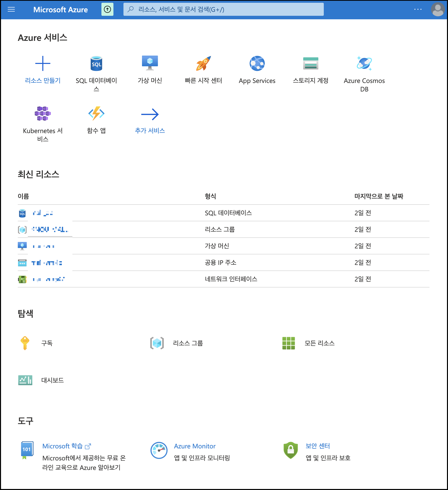Click the 보안 센터 shield icon
This screenshot has height=490, width=448.
[x=290, y=450]
